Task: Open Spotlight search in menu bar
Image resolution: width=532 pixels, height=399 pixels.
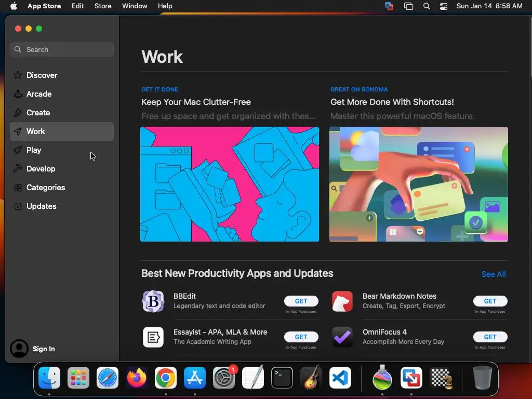Action: coord(427,6)
